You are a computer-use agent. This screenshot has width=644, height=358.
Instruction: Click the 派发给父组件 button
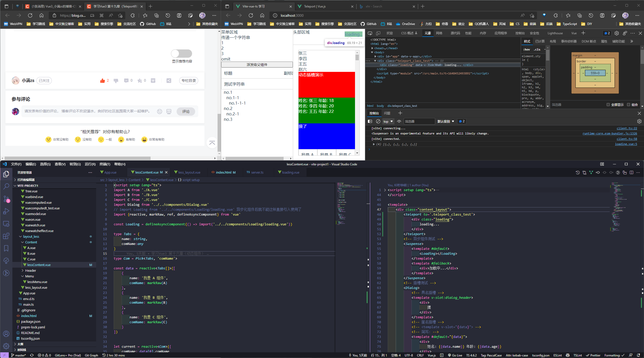click(257, 65)
